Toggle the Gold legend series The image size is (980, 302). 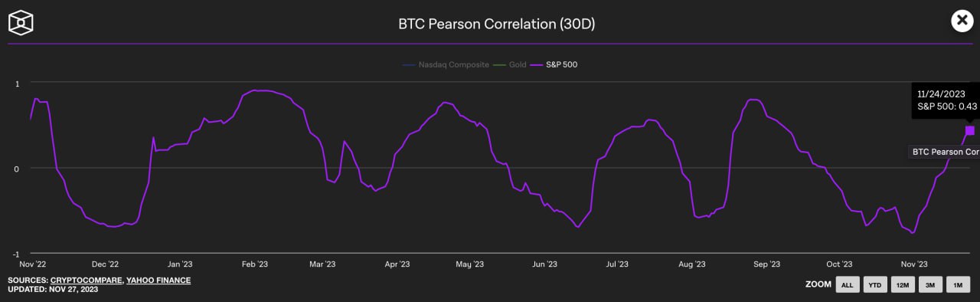click(509, 65)
